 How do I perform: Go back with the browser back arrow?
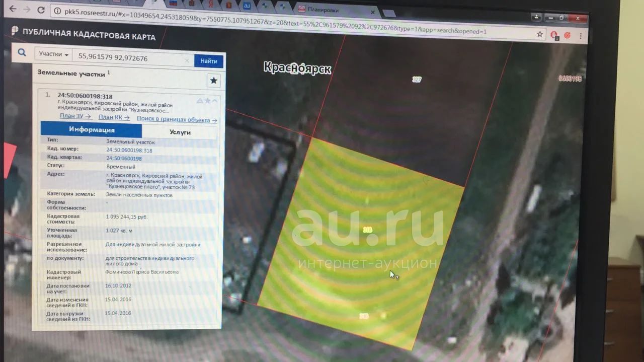point(12,9)
